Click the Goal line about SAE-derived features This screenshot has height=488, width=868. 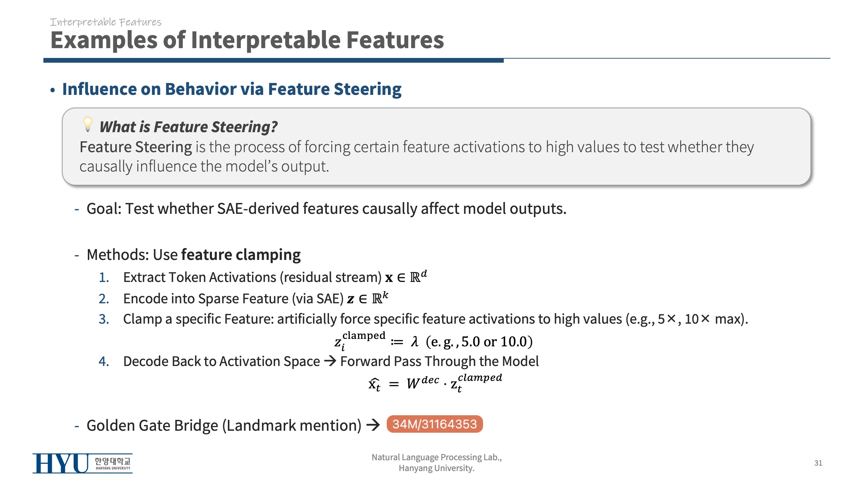coord(326,208)
